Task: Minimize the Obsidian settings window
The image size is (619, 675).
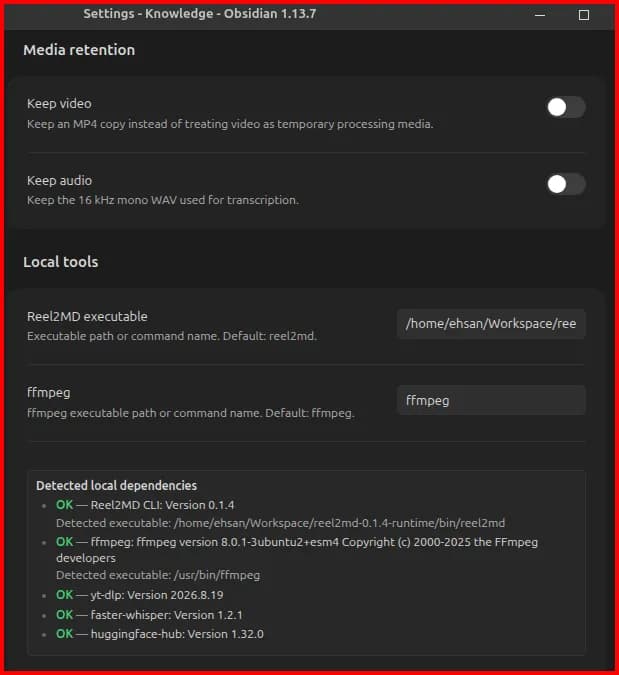Action: (540, 15)
